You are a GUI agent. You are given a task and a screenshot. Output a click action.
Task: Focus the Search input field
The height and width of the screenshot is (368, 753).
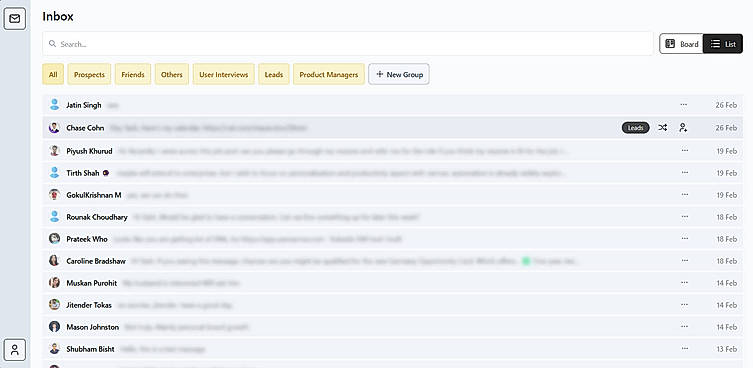pos(348,44)
